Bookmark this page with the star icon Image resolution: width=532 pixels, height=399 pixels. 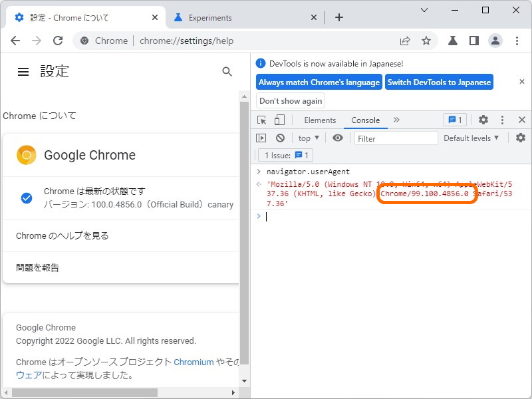426,41
